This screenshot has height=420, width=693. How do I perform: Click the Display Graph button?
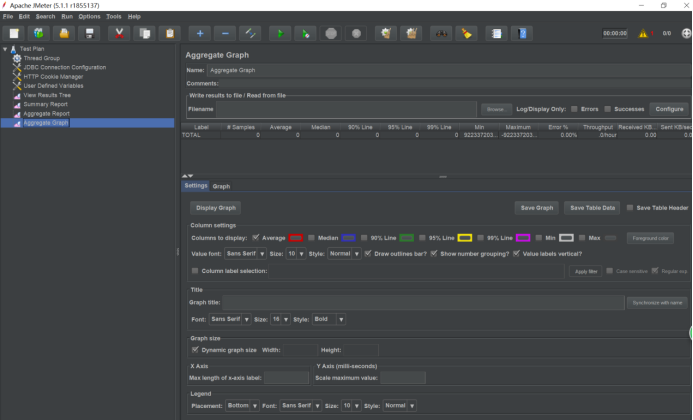click(216, 208)
